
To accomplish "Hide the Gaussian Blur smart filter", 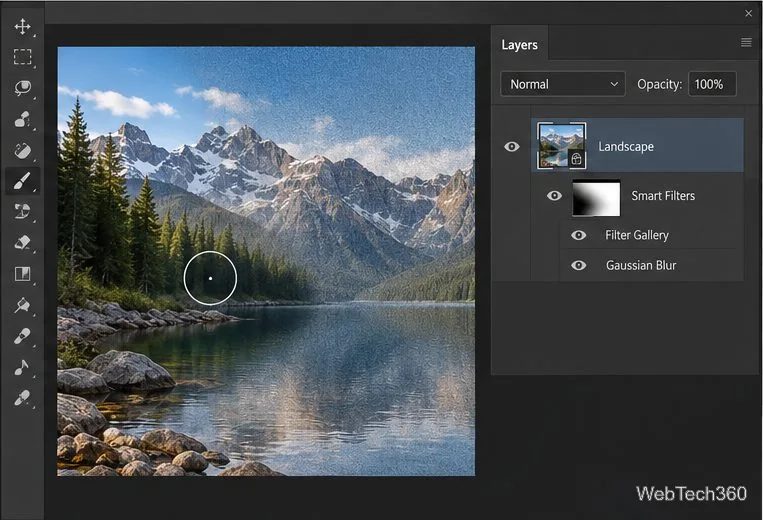I will point(578,266).
